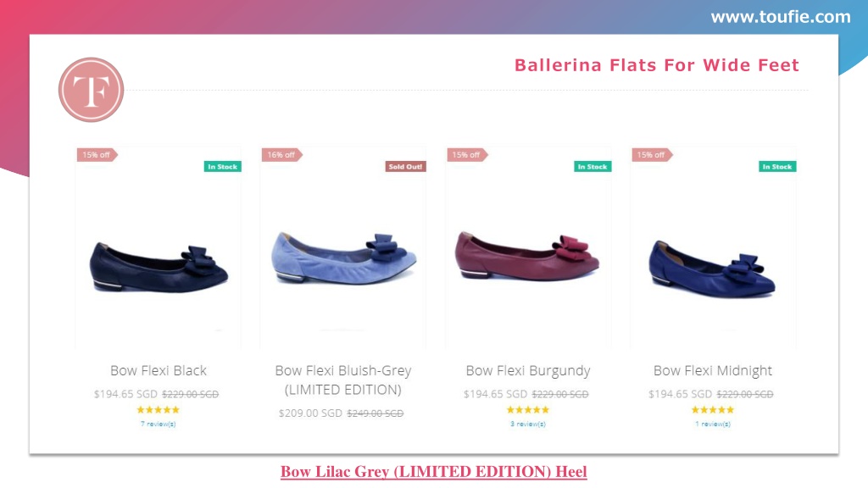
Task: Click the In Stock badge on Bow Flexi Burgundy
Action: tap(593, 167)
